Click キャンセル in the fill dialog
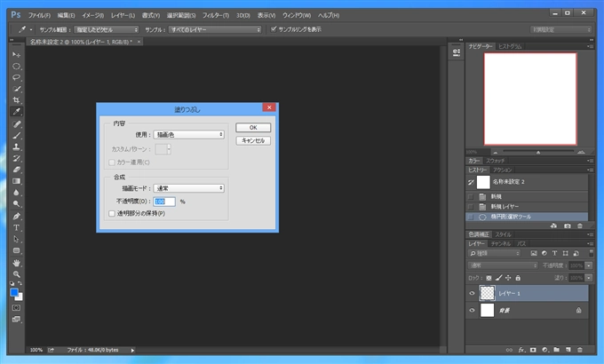The height and width of the screenshot is (364, 604). (253, 140)
